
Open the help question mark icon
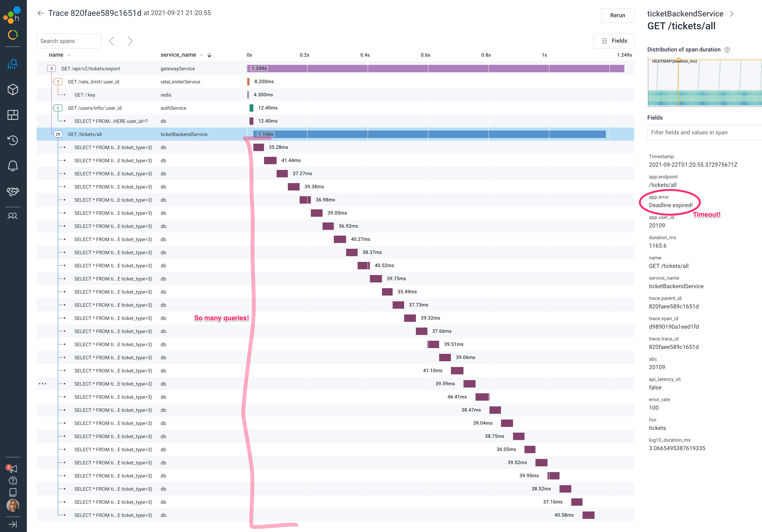[13, 480]
